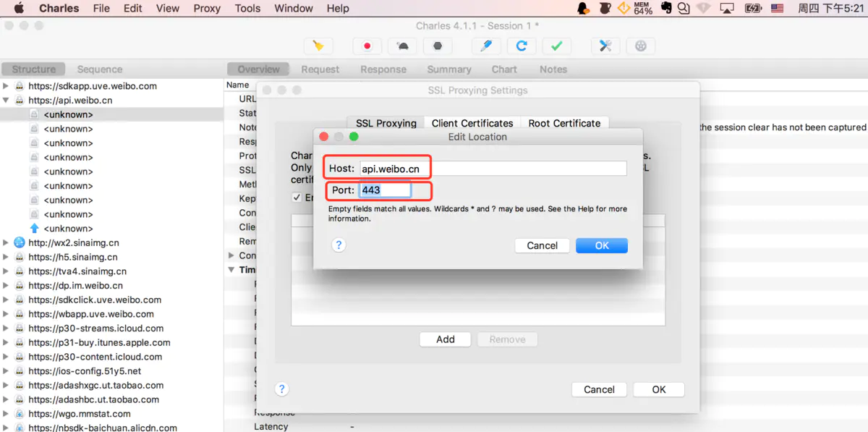Open the Summary tab
The image size is (868, 432).
click(x=449, y=69)
